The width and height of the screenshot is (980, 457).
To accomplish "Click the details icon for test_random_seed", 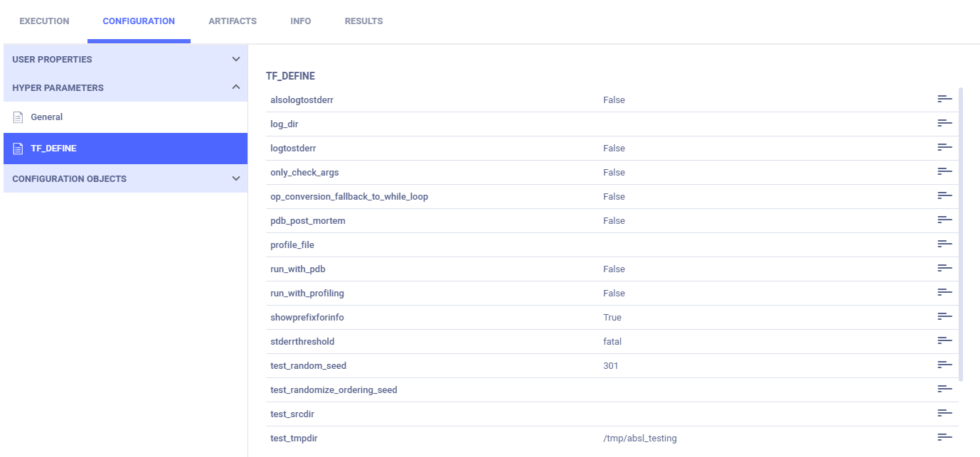I will [944, 365].
